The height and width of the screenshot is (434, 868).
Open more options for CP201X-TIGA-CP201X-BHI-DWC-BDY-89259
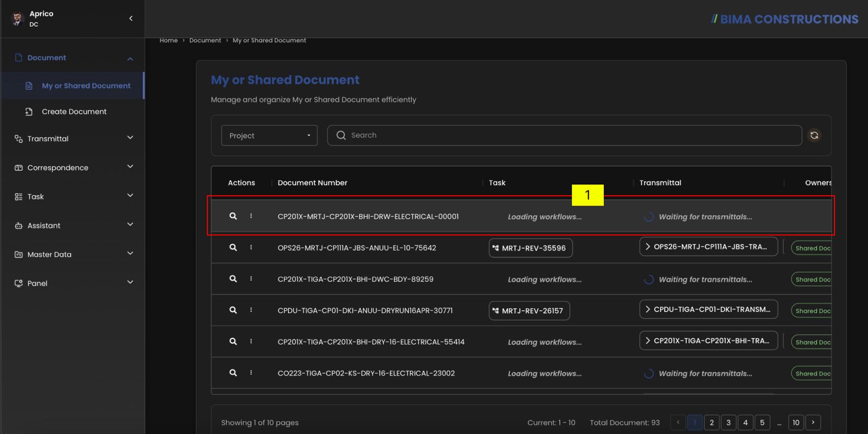pyautogui.click(x=251, y=279)
